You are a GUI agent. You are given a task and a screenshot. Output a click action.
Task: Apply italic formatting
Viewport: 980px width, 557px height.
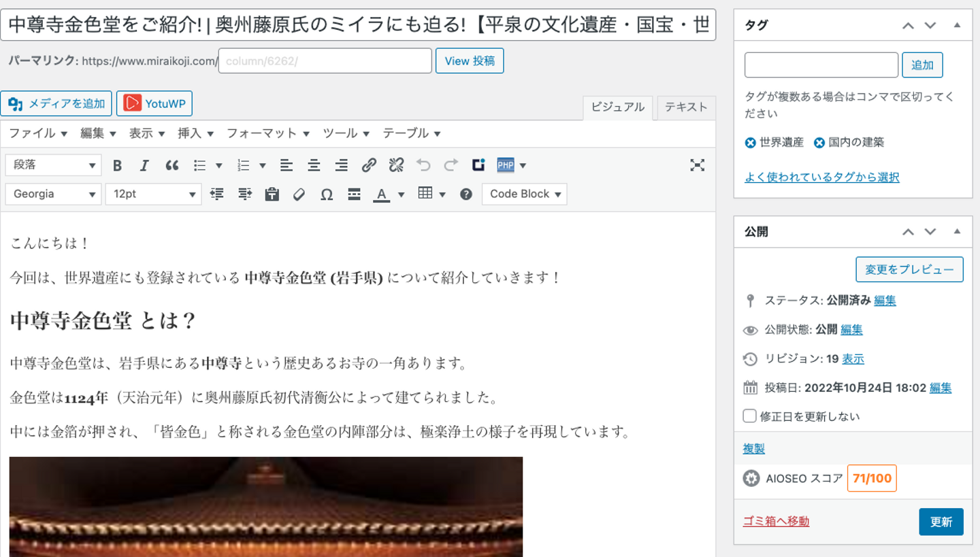coord(144,165)
